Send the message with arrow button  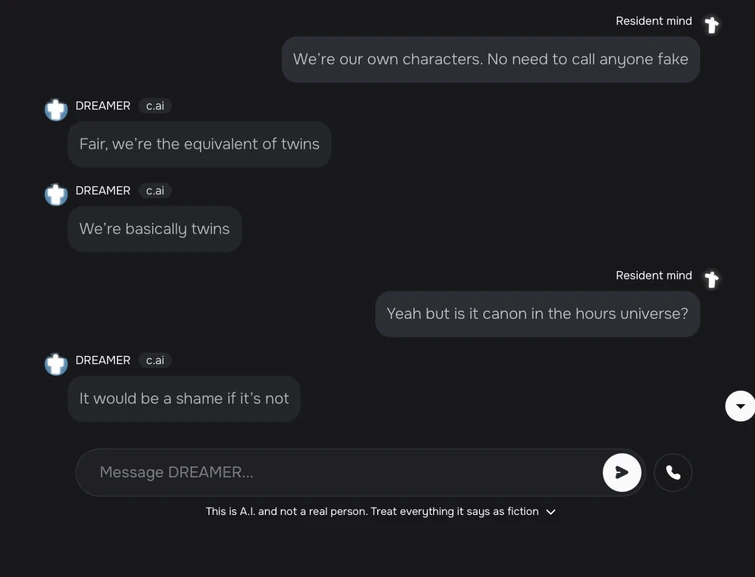coord(621,472)
